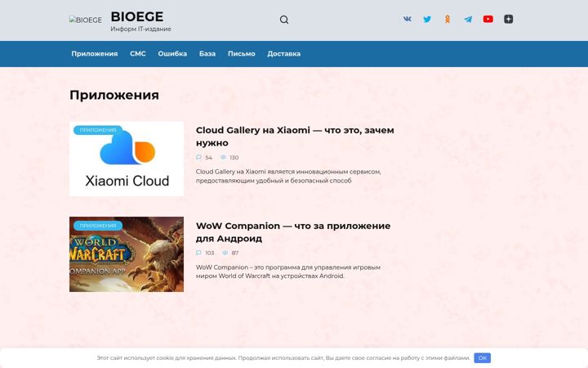
Task: Click the view count 130
Action: click(x=234, y=157)
